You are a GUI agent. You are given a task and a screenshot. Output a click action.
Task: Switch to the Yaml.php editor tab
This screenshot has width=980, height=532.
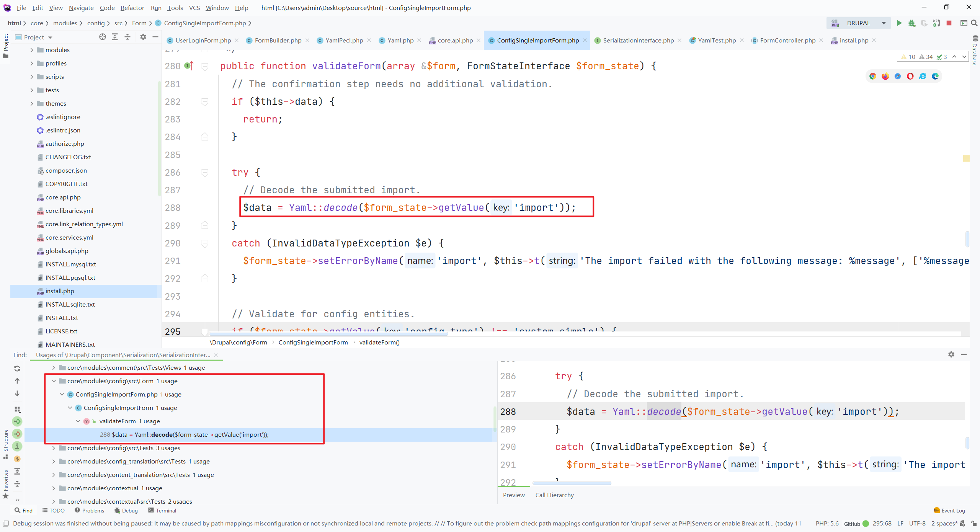pyautogui.click(x=400, y=40)
